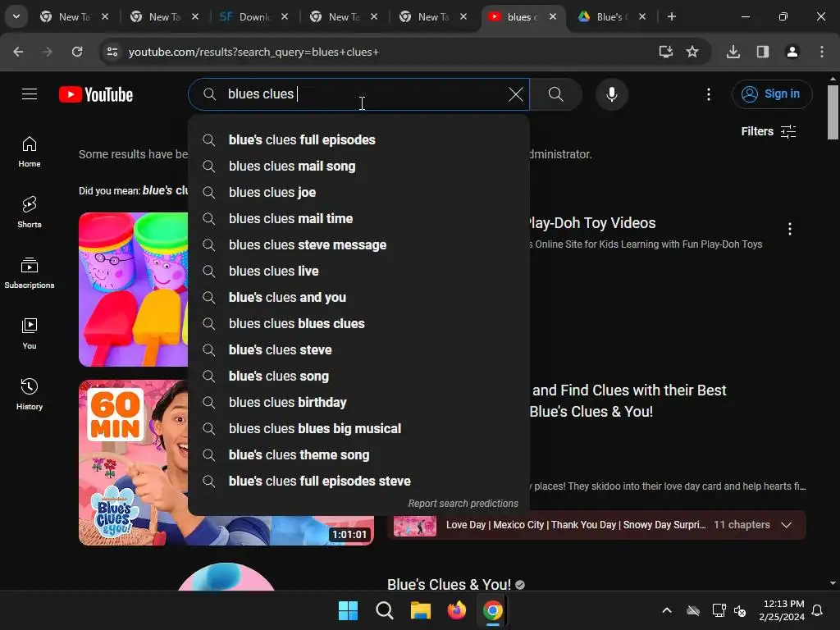This screenshot has width=840, height=630.
Task: Open Windows Start menu
Action: (348, 610)
